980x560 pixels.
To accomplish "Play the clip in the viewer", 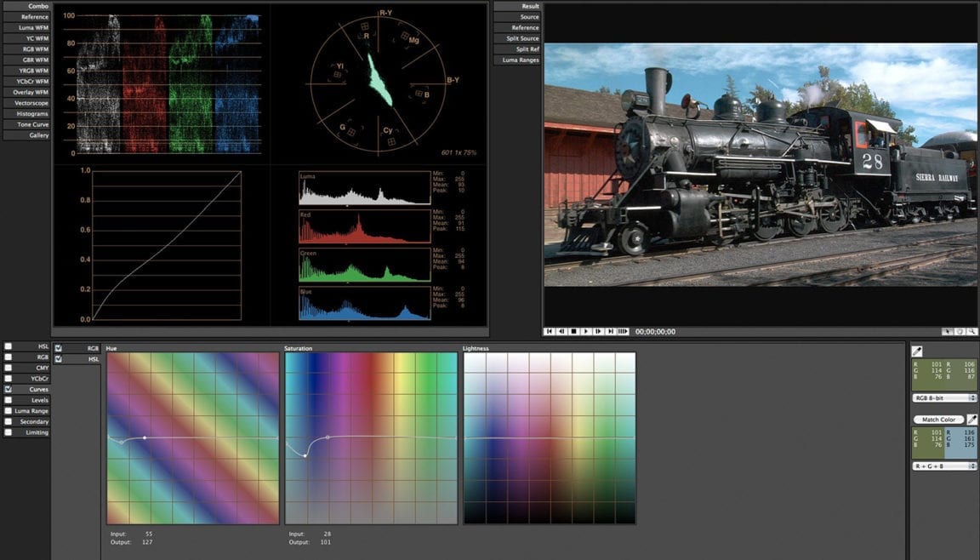I will pyautogui.click(x=585, y=331).
